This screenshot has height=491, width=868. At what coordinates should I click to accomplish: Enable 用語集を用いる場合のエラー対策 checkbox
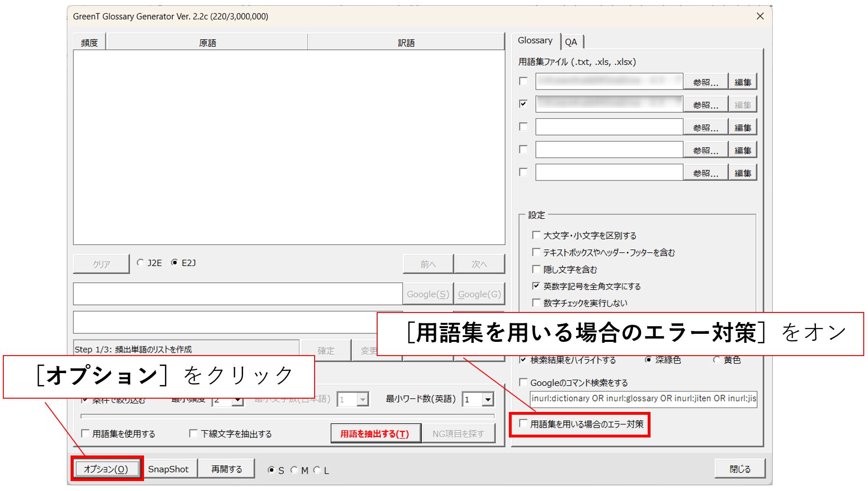tap(524, 423)
